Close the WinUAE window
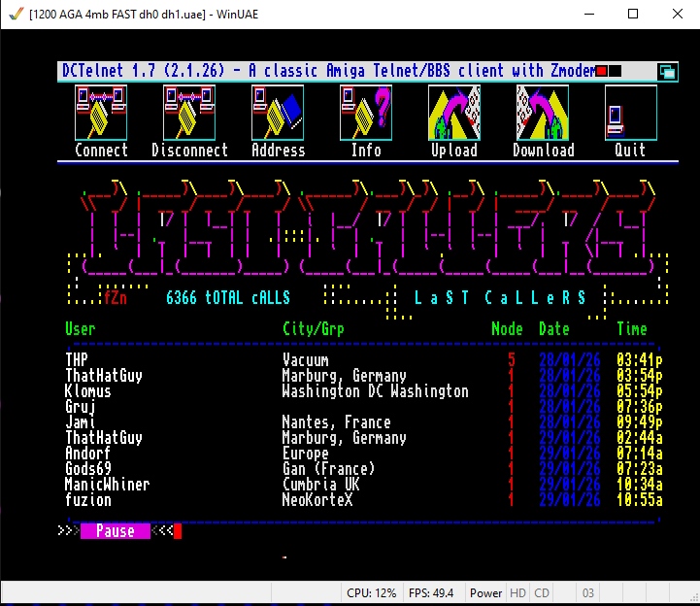 [x=678, y=14]
